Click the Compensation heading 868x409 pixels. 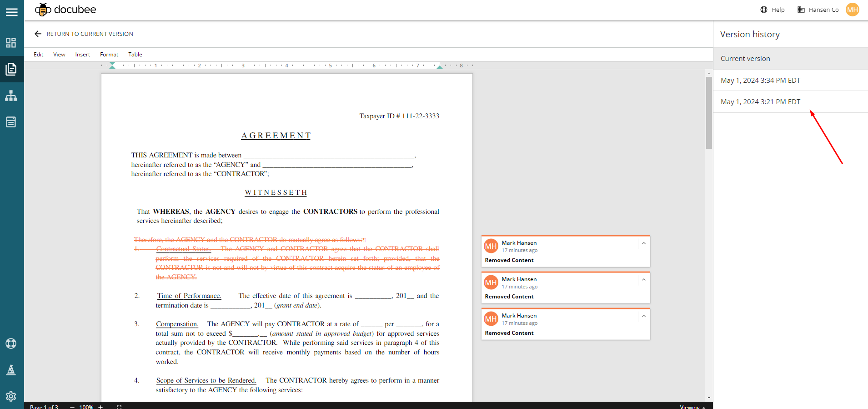(x=177, y=324)
